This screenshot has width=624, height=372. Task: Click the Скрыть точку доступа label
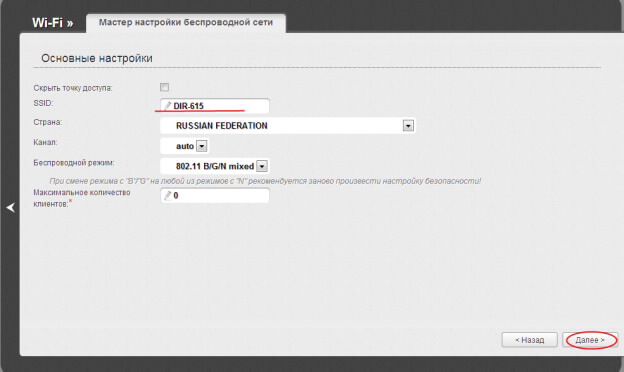[73, 88]
